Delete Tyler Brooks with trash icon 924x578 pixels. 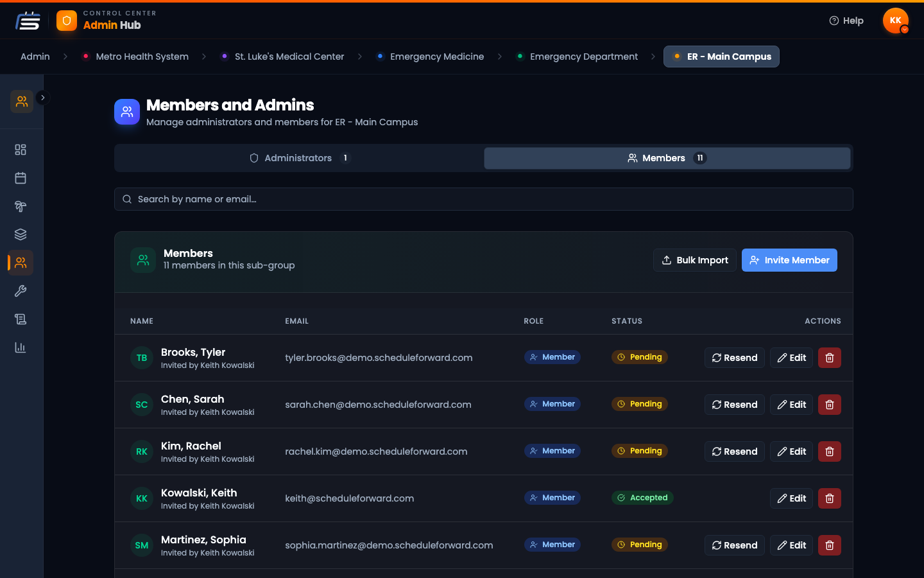tap(830, 358)
